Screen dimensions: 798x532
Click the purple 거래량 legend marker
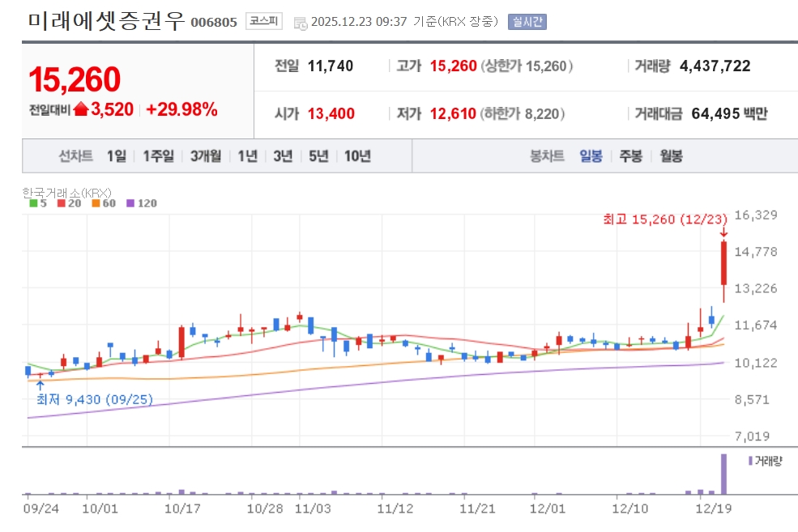[750, 461]
